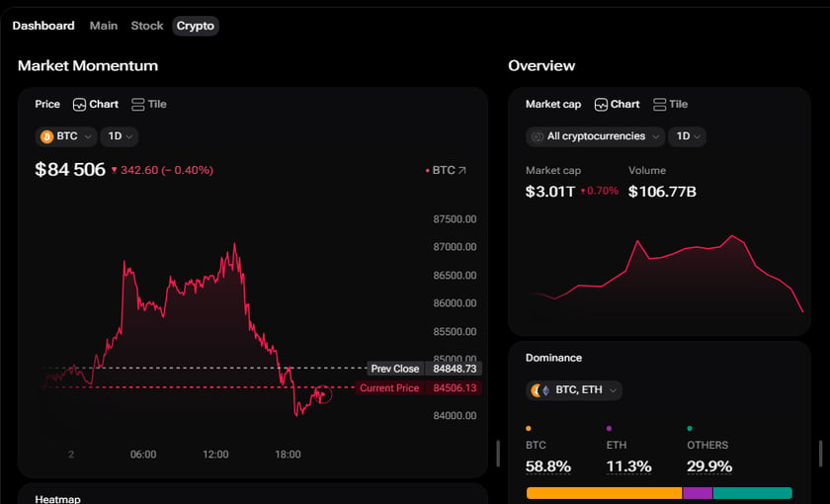
Task: Click the purple dot above the ETH label
Action: click(610, 428)
